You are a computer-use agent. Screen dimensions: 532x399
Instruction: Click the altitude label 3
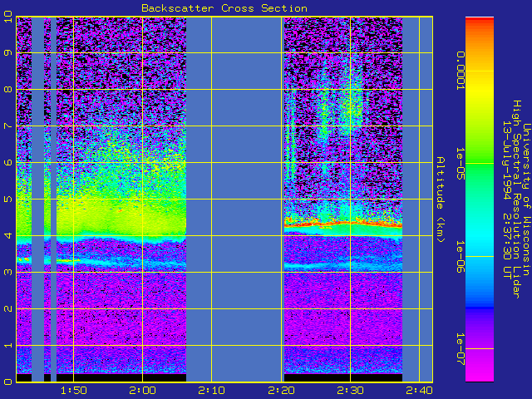tap(8, 272)
